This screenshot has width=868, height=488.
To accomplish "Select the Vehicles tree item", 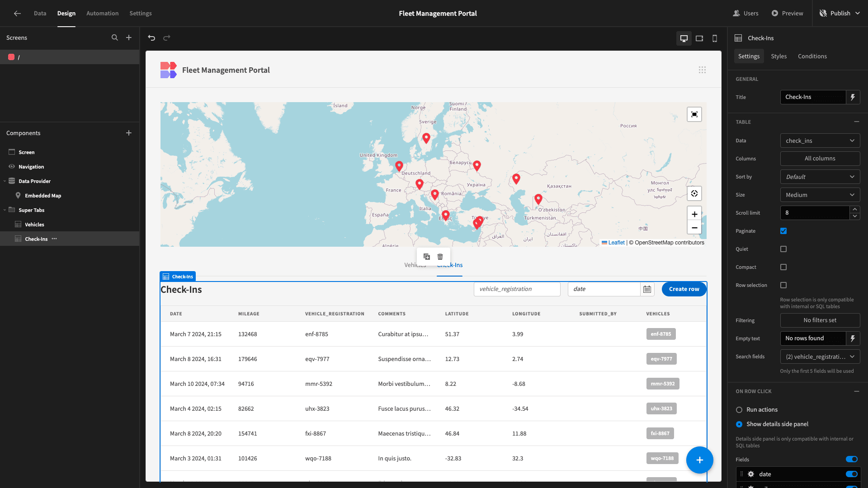I will tap(34, 224).
